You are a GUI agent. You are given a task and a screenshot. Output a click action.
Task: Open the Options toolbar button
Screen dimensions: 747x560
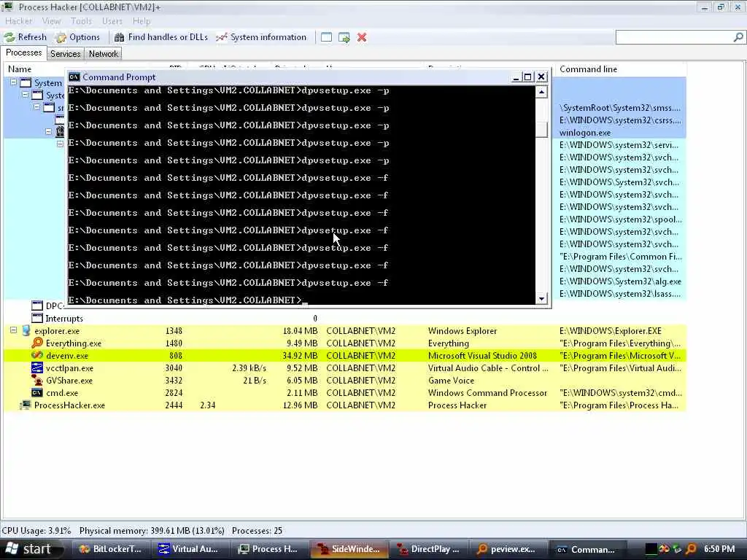tap(77, 37)
